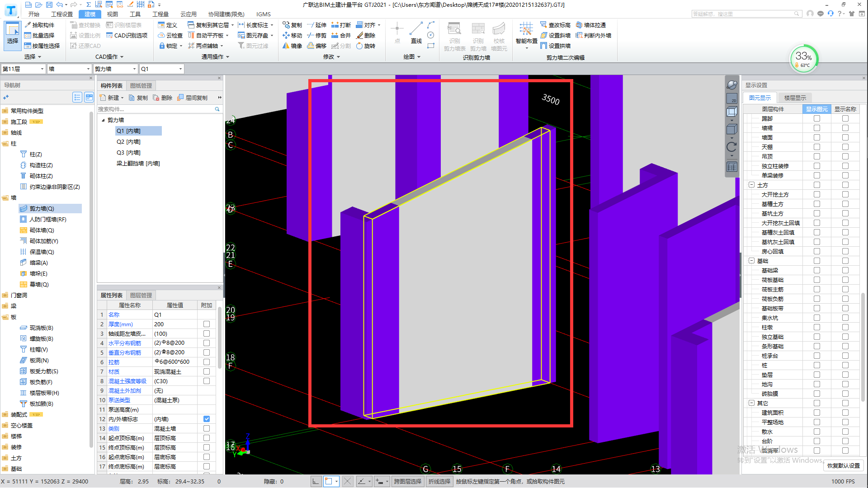Click the 镜像 mirror tool
The height and width of the screenshot is (488, 868).
[292, 46]
